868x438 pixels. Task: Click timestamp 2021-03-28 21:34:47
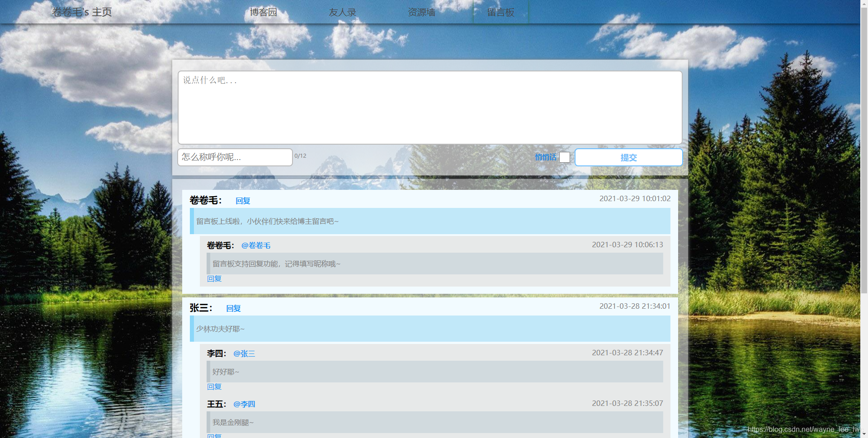[x=627, y=353]
